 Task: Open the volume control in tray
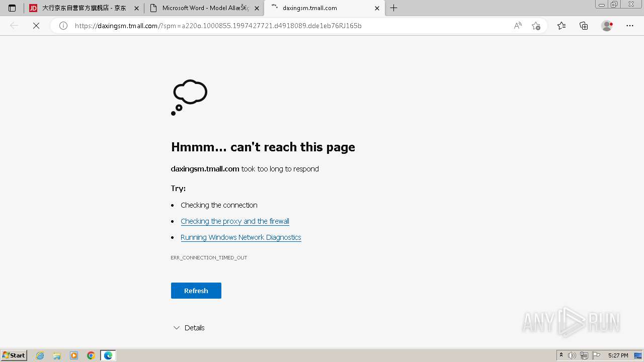pyautogui.click(x=572, y=355)
